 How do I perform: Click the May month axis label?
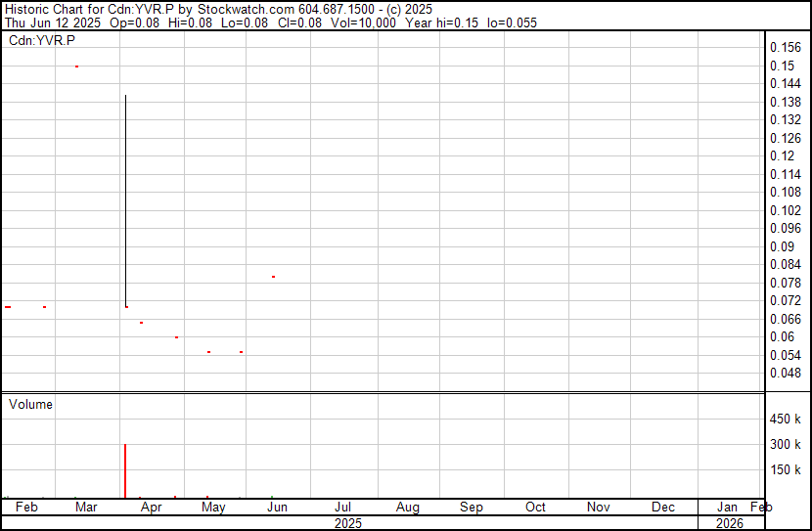pyautogui.click(x=213, y=508)
